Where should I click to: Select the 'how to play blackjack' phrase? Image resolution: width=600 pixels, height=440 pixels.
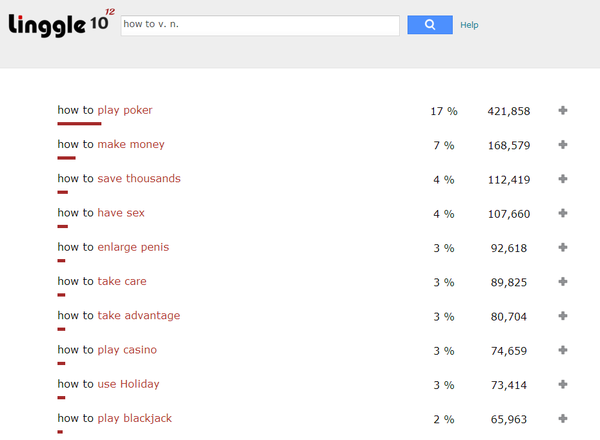(x=114, y=419)
